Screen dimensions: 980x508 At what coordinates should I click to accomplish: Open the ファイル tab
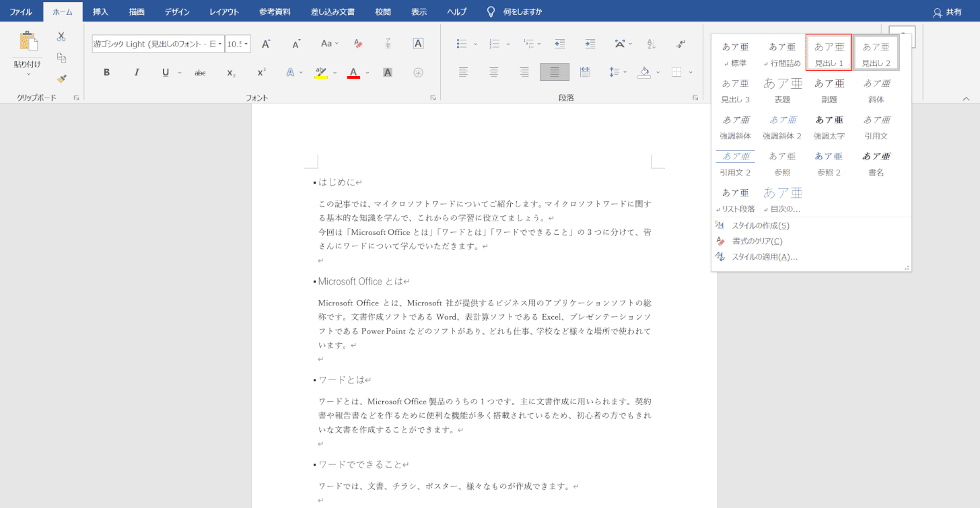pos(21,12)
